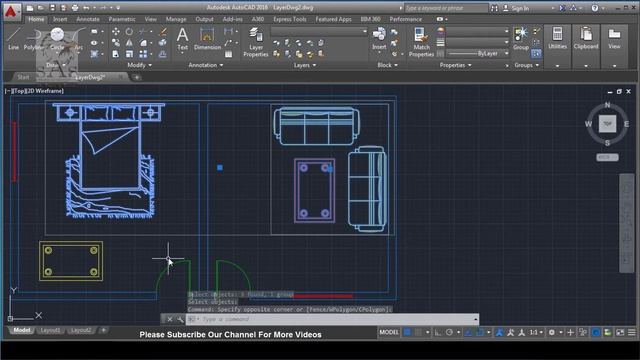The image size is (640, 360).
Task: Expand the Annotation panel dropdown
Action: pyautogui.click(x=206, y=65)
